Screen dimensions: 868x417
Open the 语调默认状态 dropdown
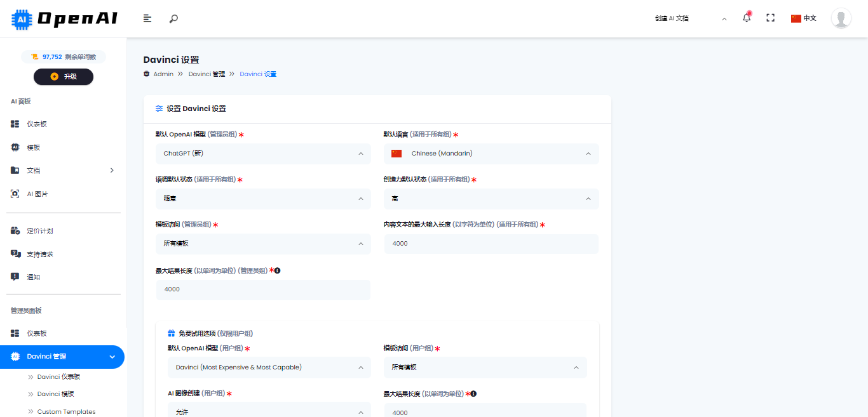(x=263, y=199)
